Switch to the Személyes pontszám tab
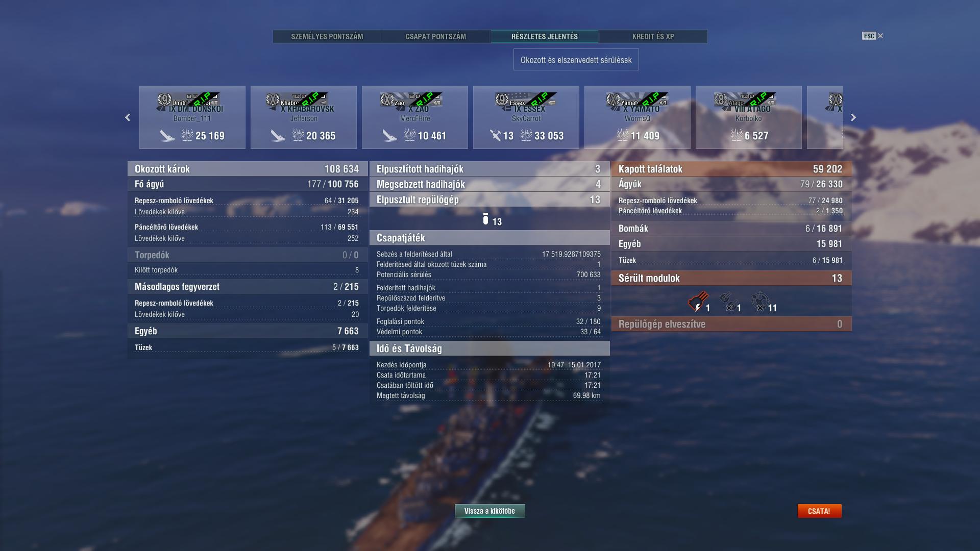This screenshot has width=980, height=551. point(327,36)
